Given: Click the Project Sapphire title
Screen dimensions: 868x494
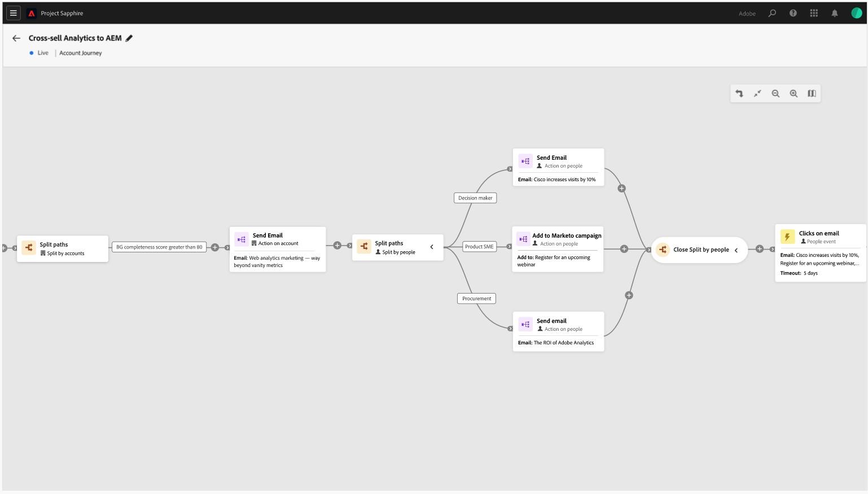Looking at the screenshot, I should (x=62, y=14).
